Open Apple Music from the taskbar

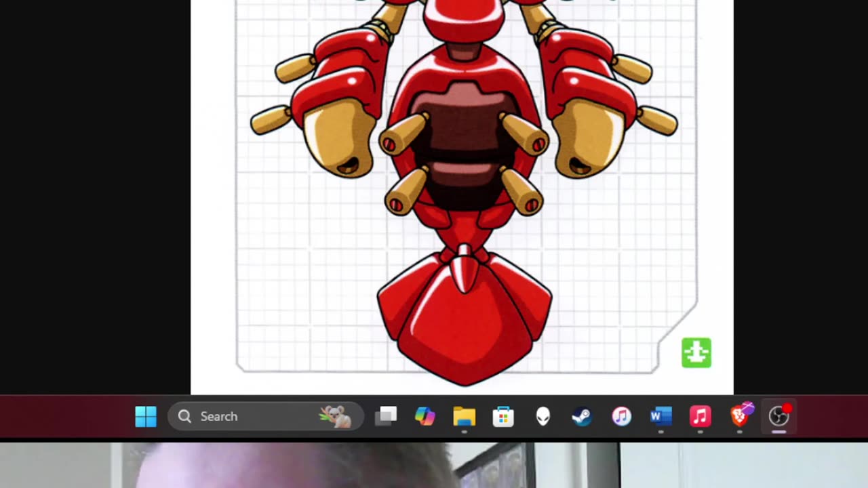point(700,416)
